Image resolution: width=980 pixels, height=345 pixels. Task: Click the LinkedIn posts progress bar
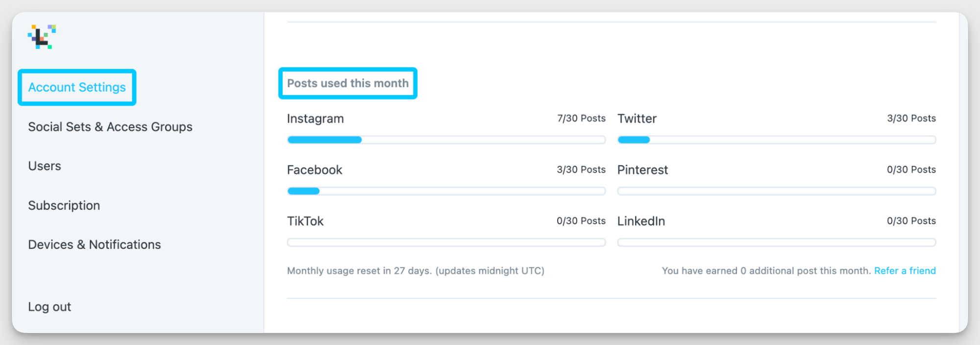click(x=777, y=242)
